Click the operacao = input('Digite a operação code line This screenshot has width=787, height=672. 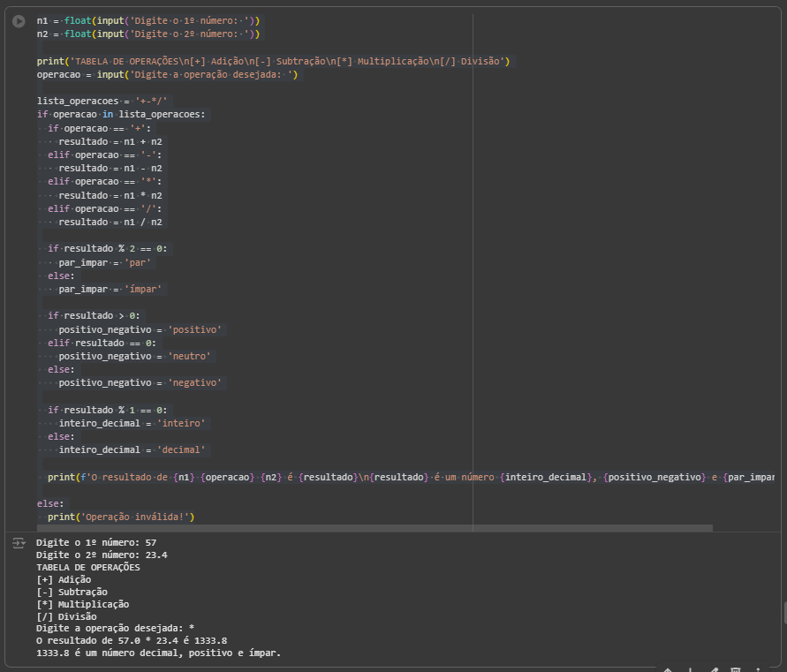(x=167, y=75)
